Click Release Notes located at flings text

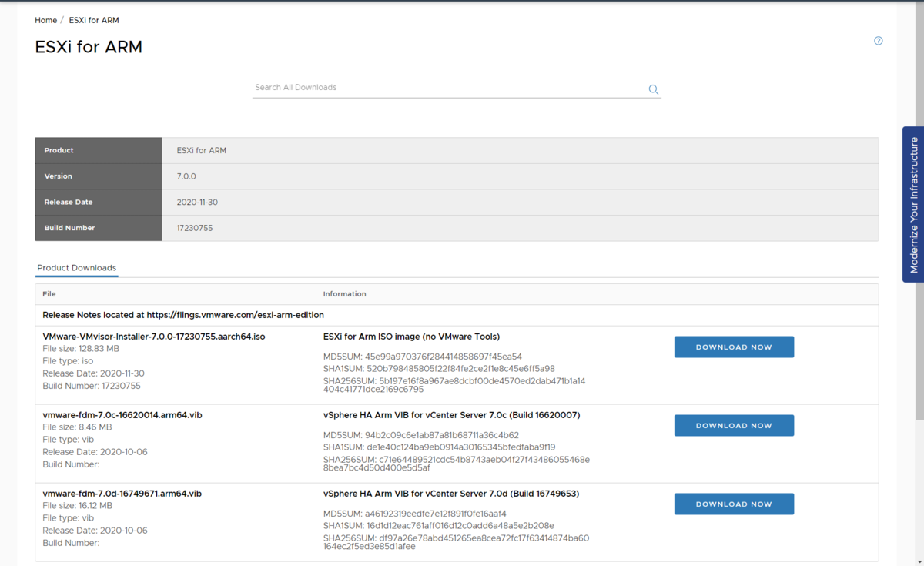click(183, 315)
